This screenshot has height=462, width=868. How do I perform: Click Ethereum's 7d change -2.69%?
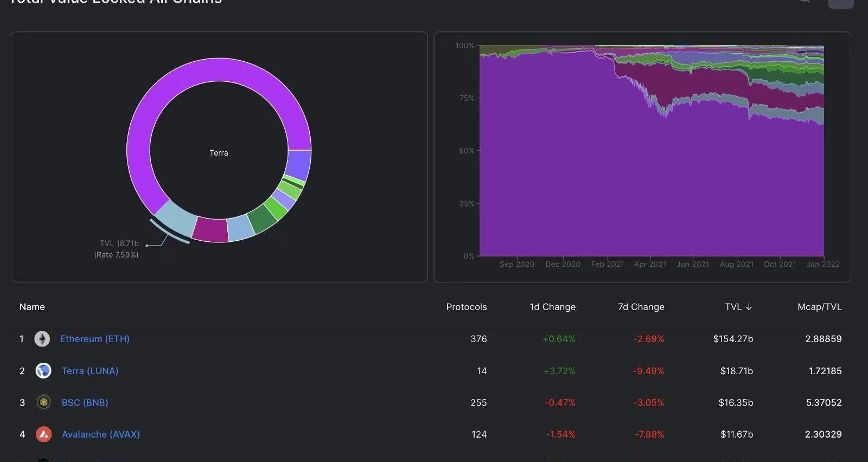649,339
